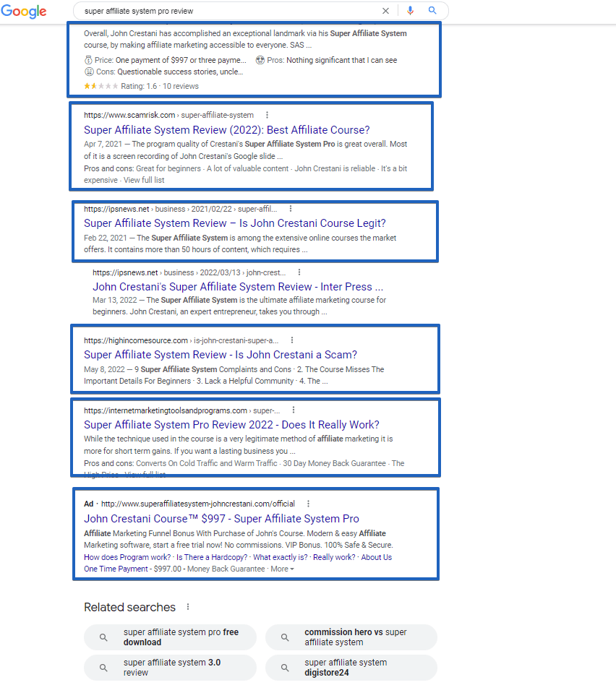
Task: Select related search 'commission hero vs super affiliate system'
Action: click(x=351, y=637)
